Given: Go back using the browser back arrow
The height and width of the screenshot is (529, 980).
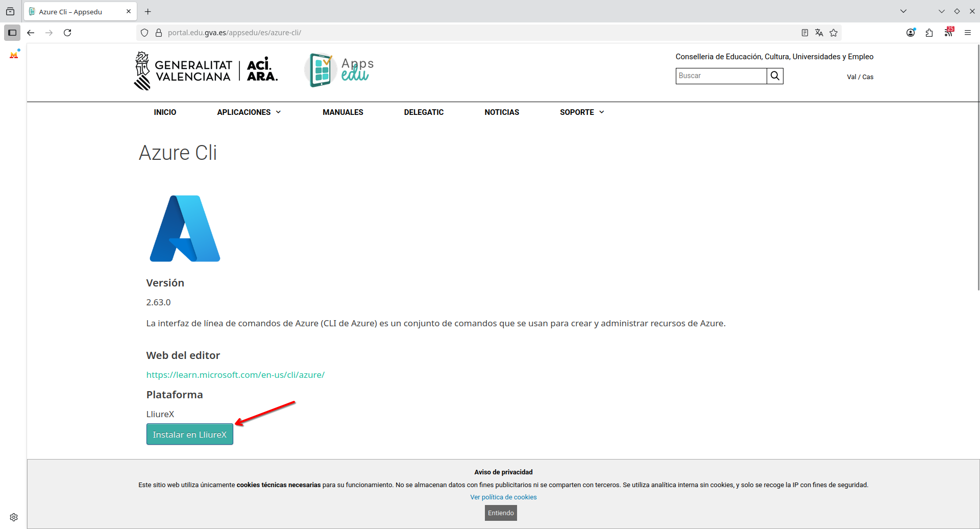Looking at the screenshot, I should point(31,33).
